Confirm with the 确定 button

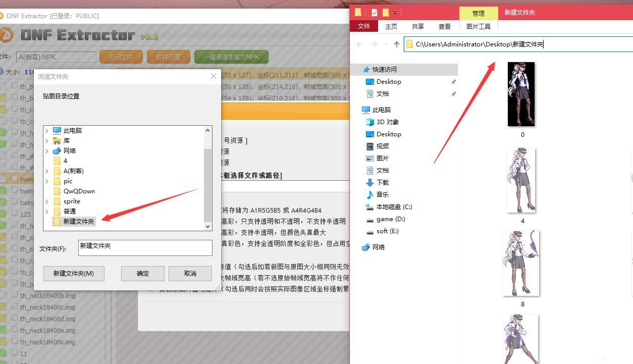click(143, 273)
